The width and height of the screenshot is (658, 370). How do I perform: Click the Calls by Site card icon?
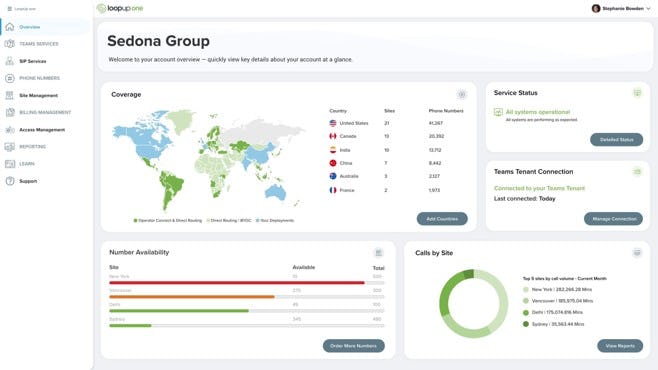click(x=637, y=253)
